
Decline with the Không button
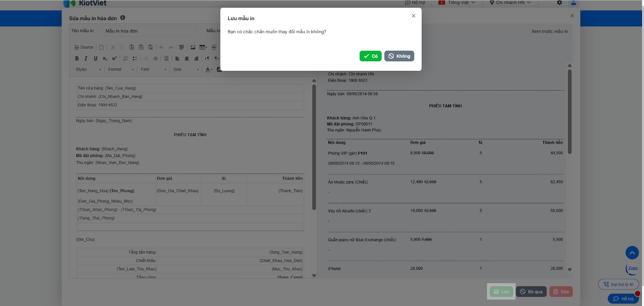(x=399, y=56)
